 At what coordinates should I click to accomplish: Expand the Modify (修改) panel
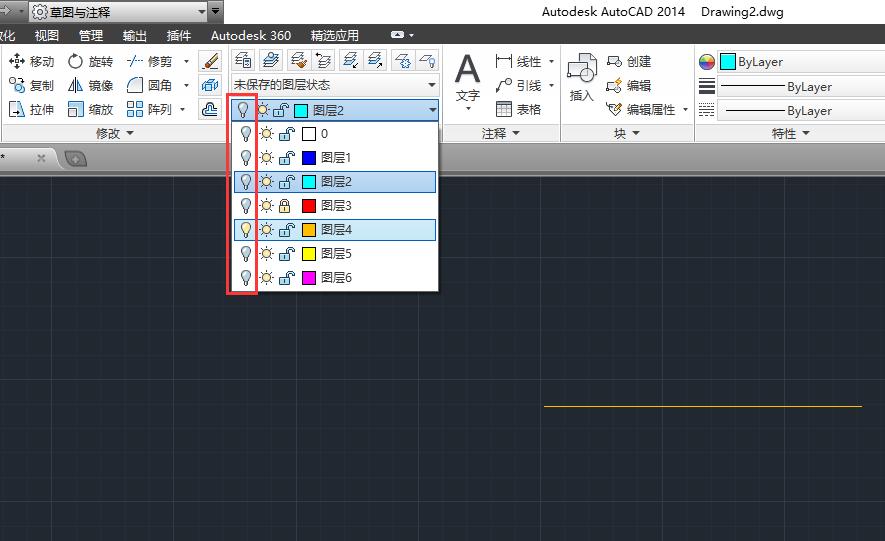coord(115,133)
